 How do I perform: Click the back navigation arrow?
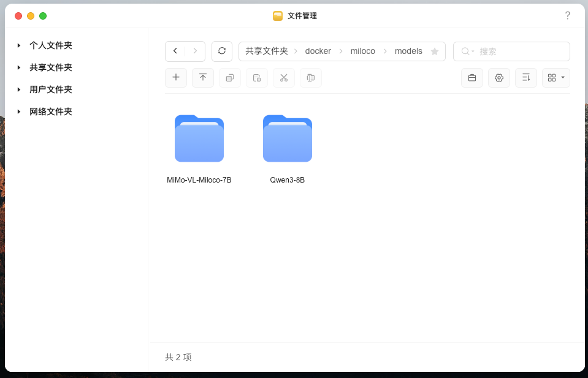(175, 51)
